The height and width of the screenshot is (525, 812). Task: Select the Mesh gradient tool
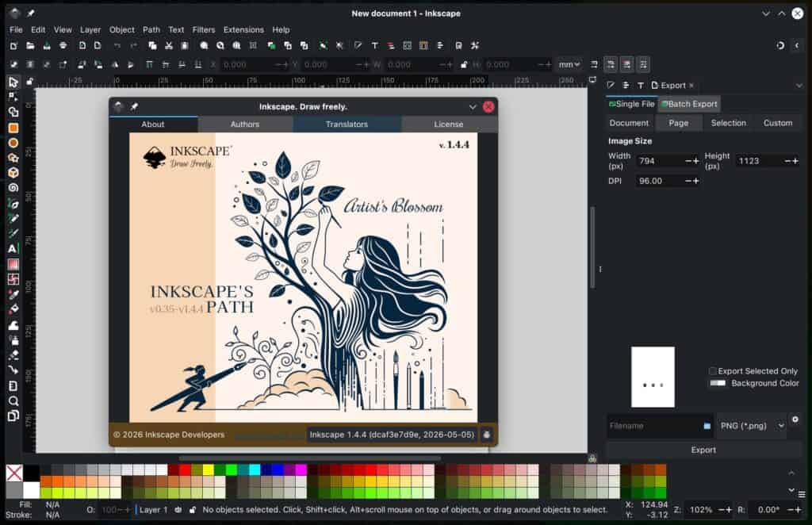13,280
